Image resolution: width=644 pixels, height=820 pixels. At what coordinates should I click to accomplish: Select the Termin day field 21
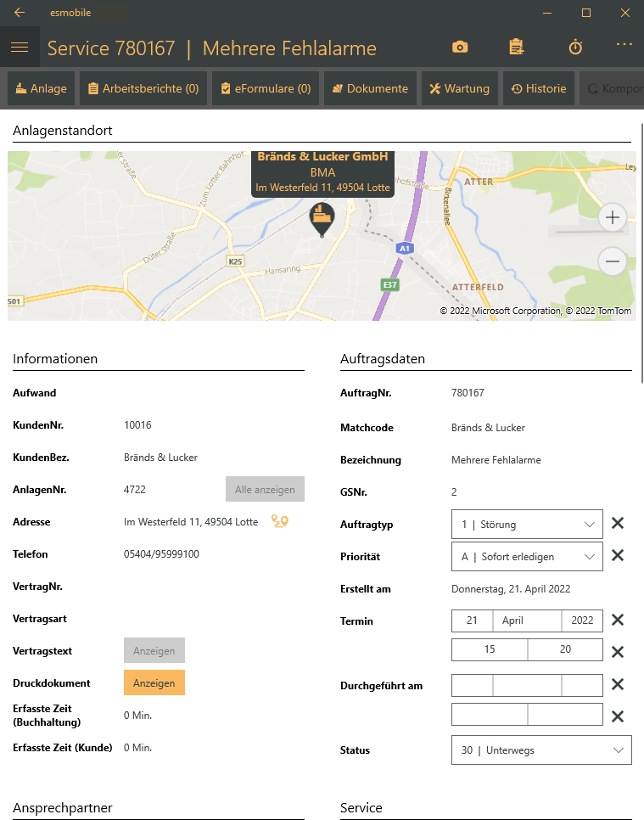click(x=472, y=621)
